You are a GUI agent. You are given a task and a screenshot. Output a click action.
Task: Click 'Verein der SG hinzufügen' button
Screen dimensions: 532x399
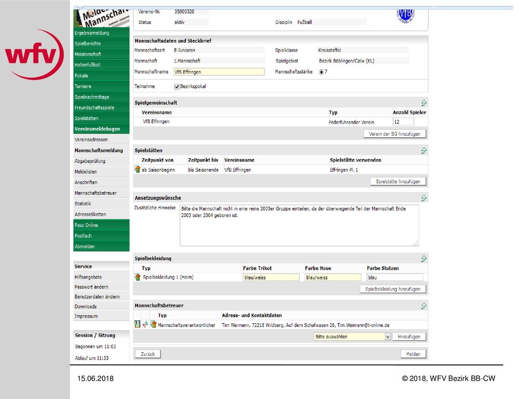point(395,134)
